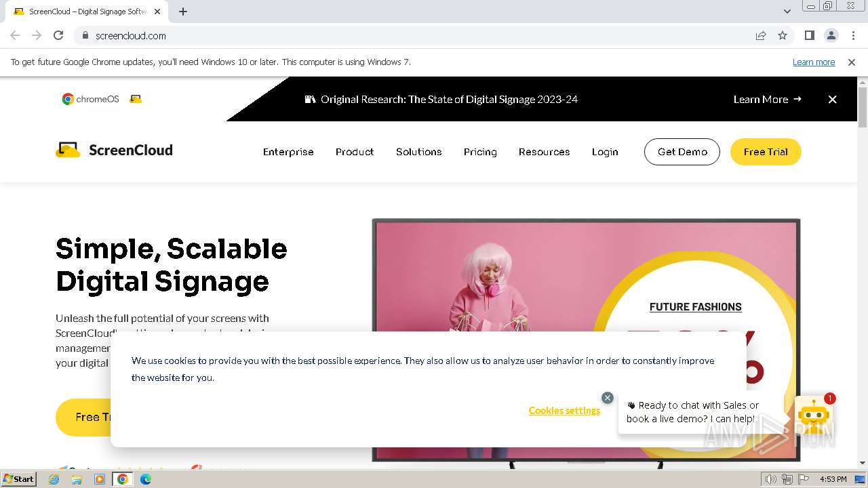868x488 pixels.
Task: Dismiss the Chrome update notification bar
Action: pyautogui.click(x=852, y=62)
